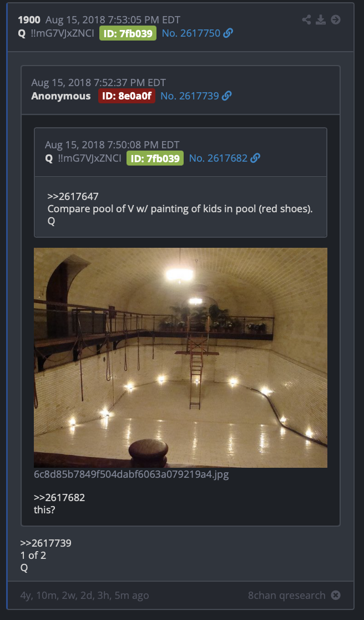Click the share icon in post header
Viewport: 364px width, 620px height.
[x=306, y=20]
